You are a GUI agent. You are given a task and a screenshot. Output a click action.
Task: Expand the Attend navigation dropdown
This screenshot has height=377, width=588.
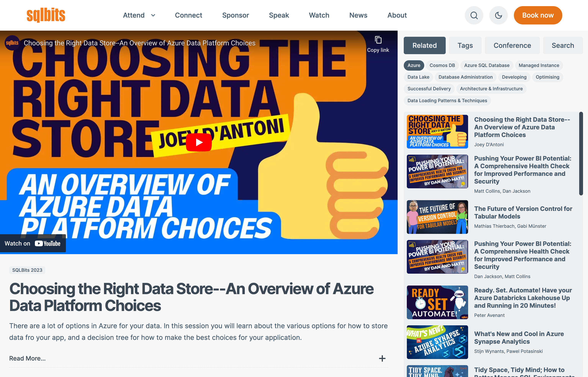(138, 15)
